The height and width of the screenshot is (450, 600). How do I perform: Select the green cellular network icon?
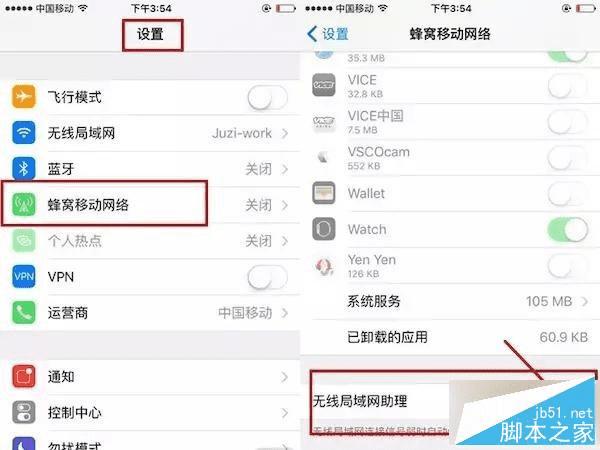click(x=24, y=204)
